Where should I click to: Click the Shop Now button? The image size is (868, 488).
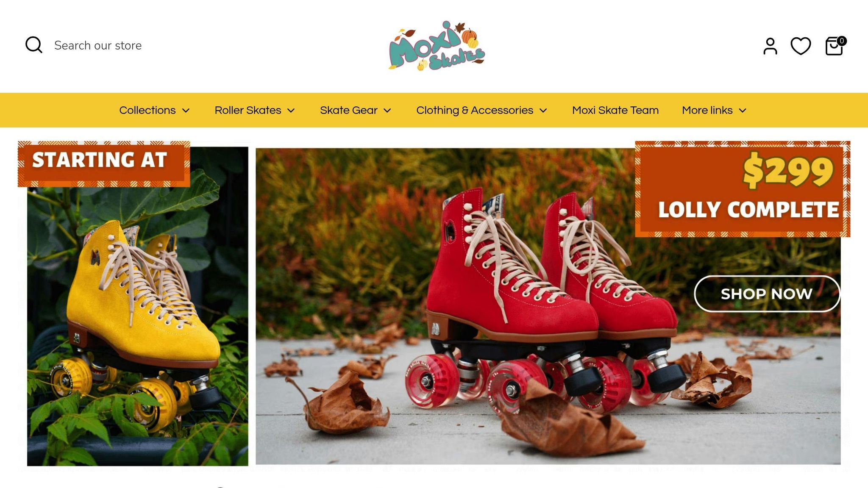click(x=767, y=294)
